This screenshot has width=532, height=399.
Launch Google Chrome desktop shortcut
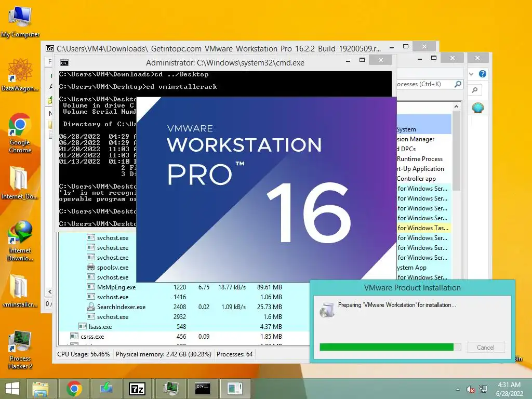[x=20, y=133]
